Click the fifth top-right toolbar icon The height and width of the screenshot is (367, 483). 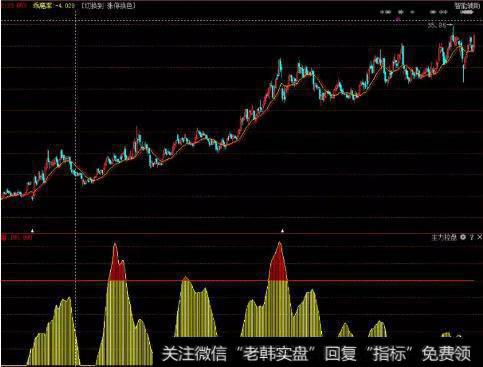(x=443, y=12)
